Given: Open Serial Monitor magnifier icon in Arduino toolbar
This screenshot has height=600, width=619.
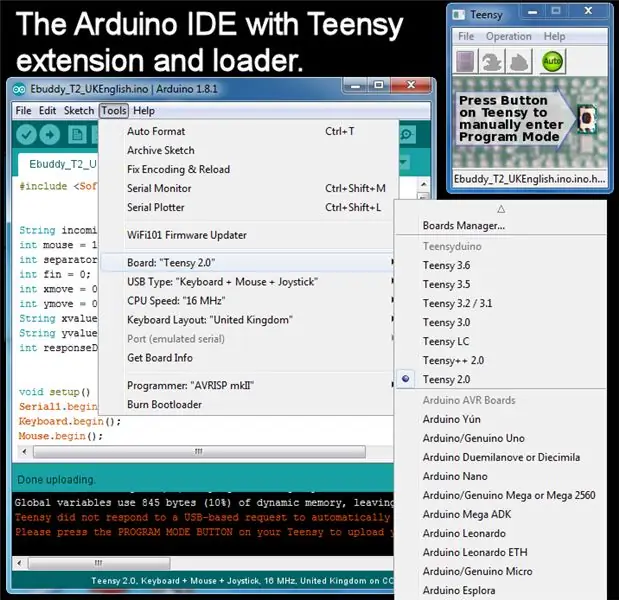Looking at the screenshot, I should click(x=406, y=135).
